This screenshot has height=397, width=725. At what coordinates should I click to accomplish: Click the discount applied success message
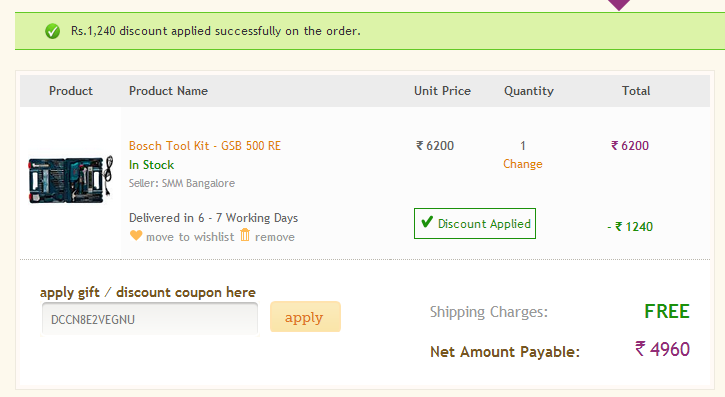pos(215,31)
